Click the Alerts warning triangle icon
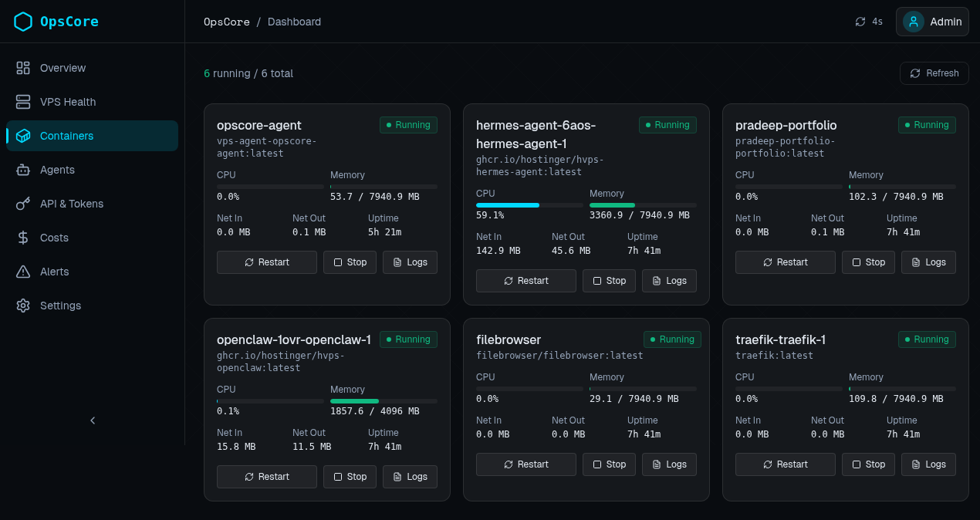This screenshot has height=520, width=980. click(23, 272)
